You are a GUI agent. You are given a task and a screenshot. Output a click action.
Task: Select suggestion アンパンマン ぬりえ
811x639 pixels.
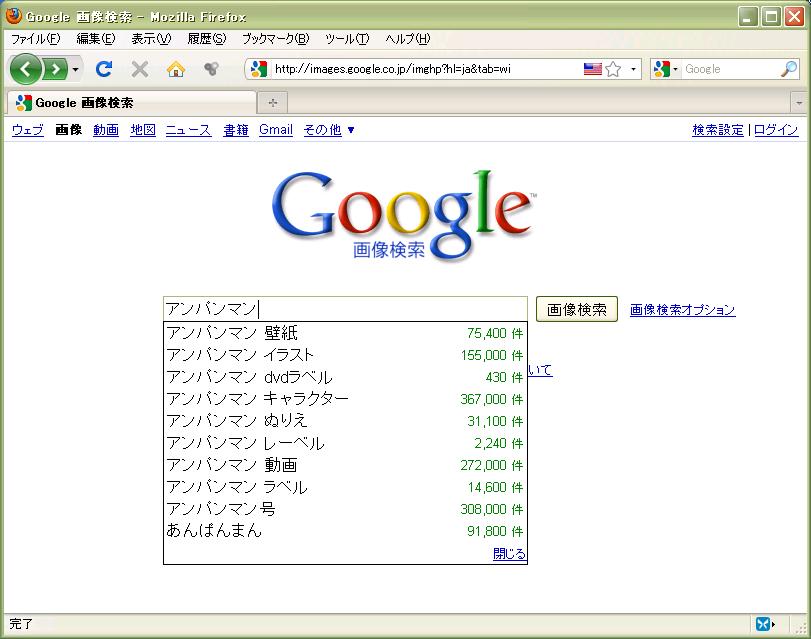click(345, 421)
